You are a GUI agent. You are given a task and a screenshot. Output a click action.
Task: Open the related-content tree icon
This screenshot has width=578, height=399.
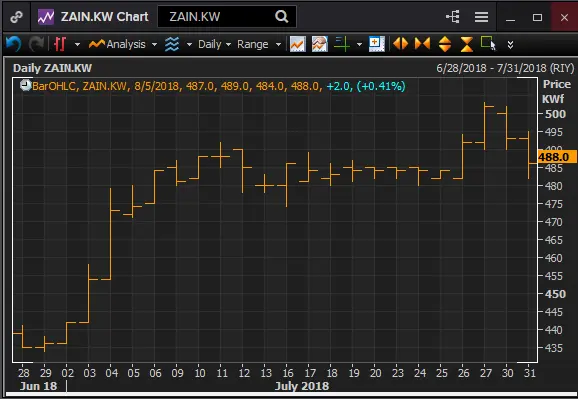pos(453,17)
